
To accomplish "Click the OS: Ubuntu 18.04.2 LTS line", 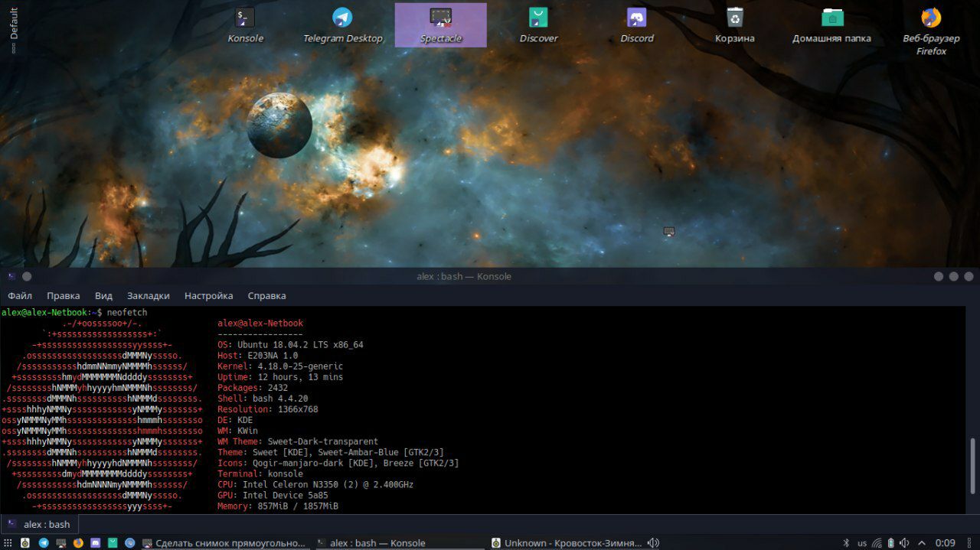I will click(290, 345).
